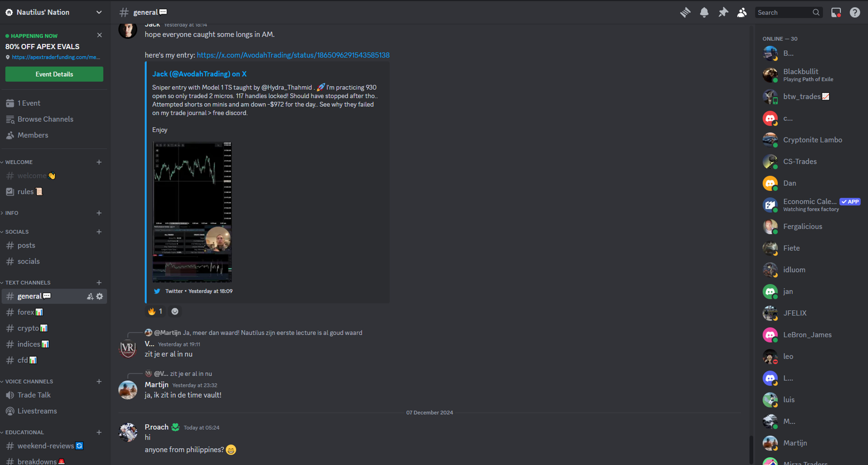Image resolution: width=868 pixels, height=465 pixels.
Task: Open the Livestreams stage channel
Action: pos(54,411)
